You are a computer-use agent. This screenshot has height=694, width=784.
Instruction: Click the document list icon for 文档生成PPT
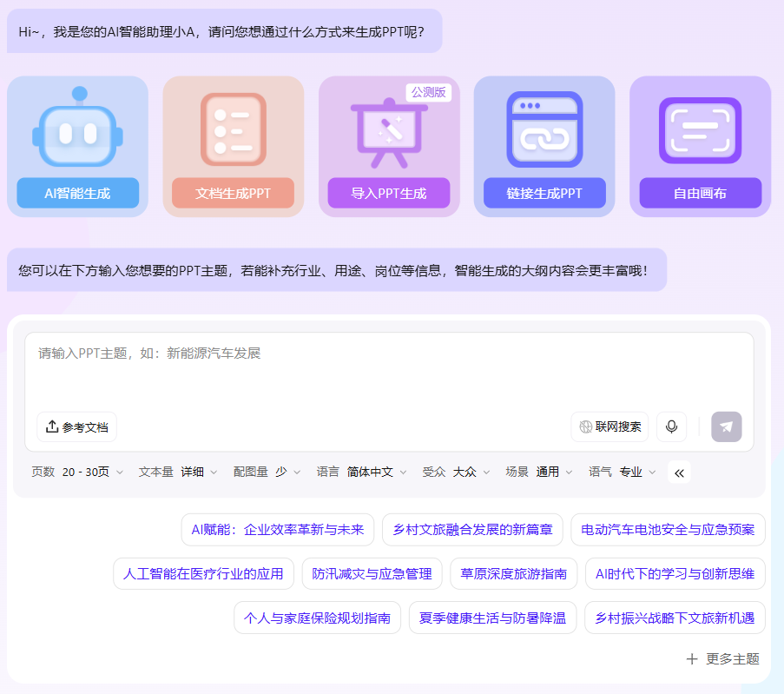pos(233,129)
